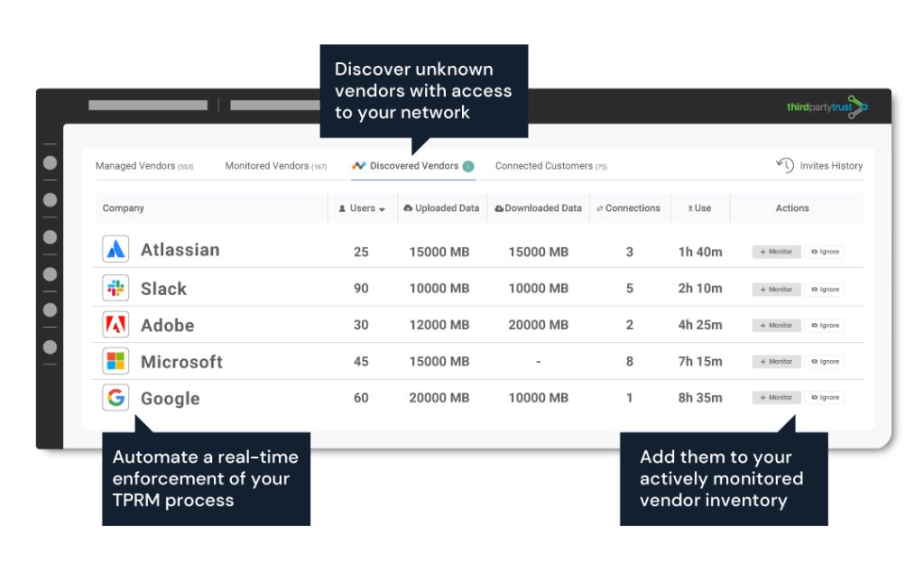Click the Connections arrows icon
Screen dimensions: 924x573
(x=599, y=208)
